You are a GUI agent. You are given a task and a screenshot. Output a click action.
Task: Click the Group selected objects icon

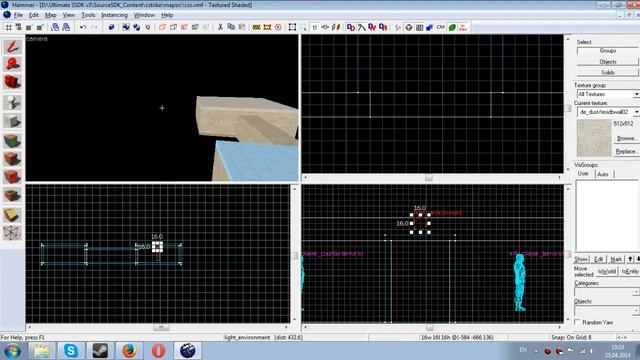point(126,27)
